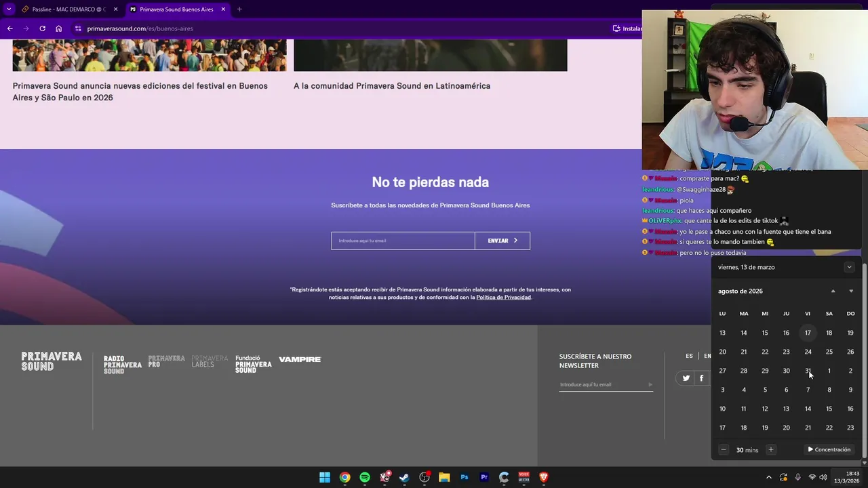
Task: Open the tab search dropdown
Action: 8,9
